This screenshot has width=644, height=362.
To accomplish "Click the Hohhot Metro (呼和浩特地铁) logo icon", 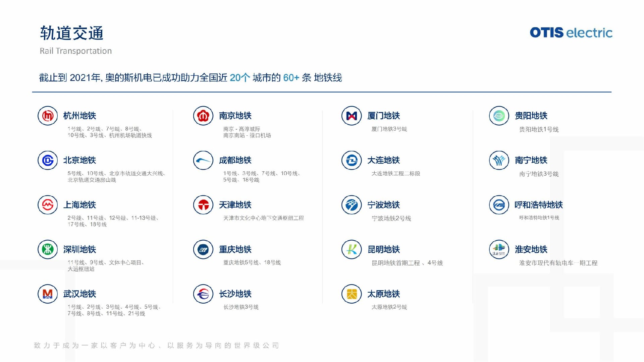I will 499,205.
